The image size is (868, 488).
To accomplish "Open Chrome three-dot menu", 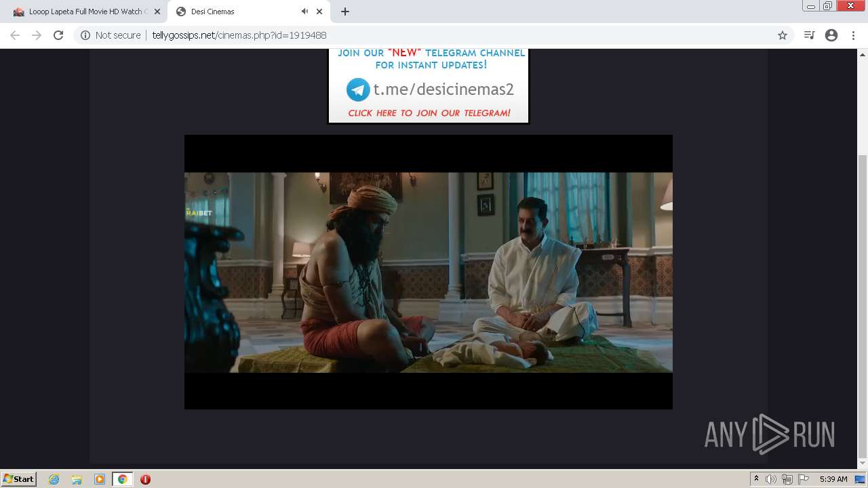I will pos(853,35).
